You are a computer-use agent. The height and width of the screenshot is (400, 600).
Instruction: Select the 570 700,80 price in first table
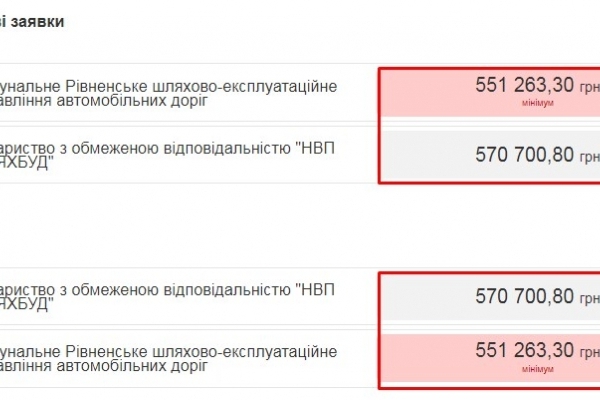525,154
